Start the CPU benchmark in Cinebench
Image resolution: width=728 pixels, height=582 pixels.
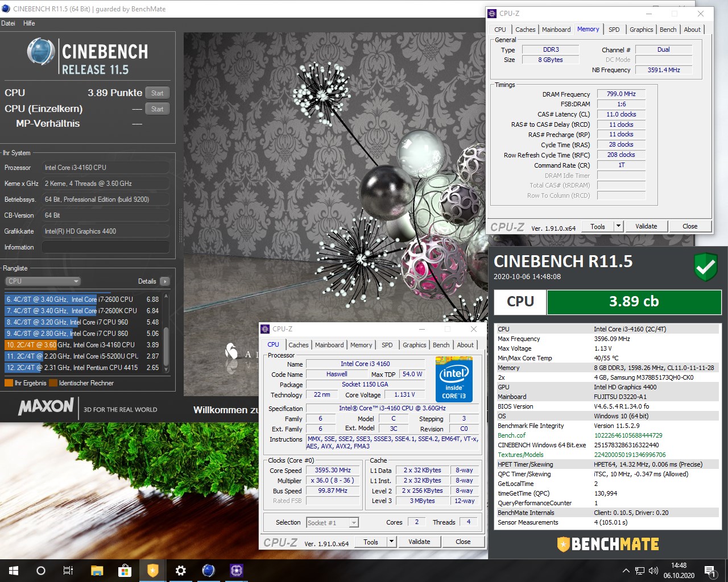pos(158,93)
